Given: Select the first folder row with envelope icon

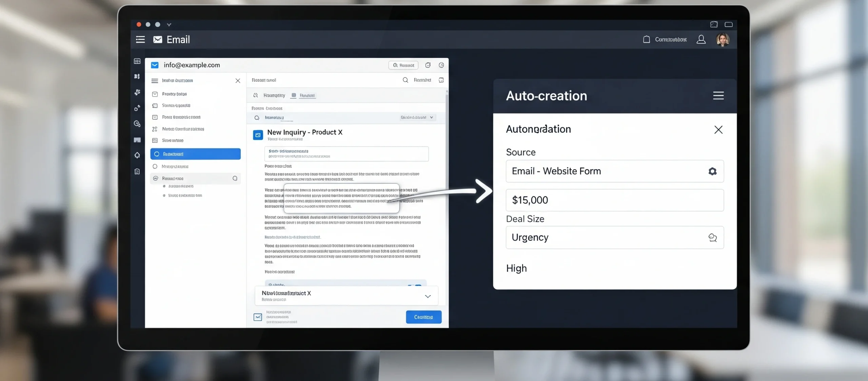Looking at the screenshot, I should (x=195, y=94).
